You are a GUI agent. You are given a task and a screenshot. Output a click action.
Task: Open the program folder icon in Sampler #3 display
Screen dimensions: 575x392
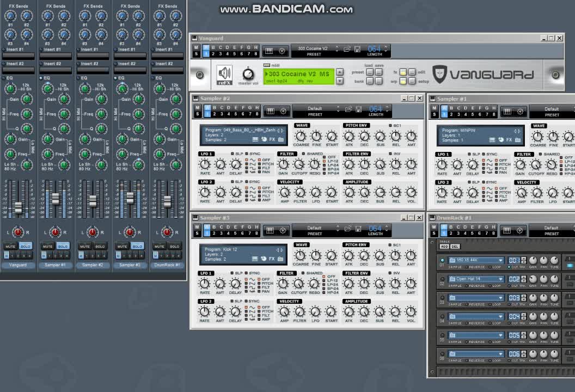pyautogui.click(x=280, y=259)
